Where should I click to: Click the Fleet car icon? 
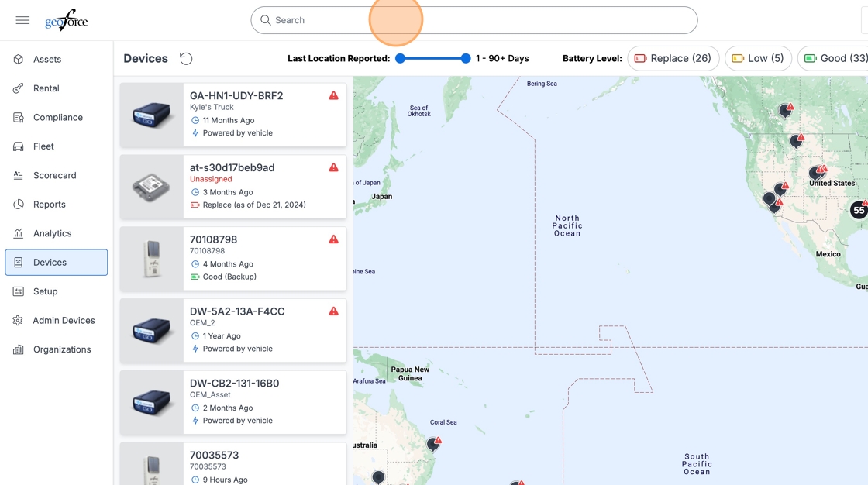(x=19, y=146)
